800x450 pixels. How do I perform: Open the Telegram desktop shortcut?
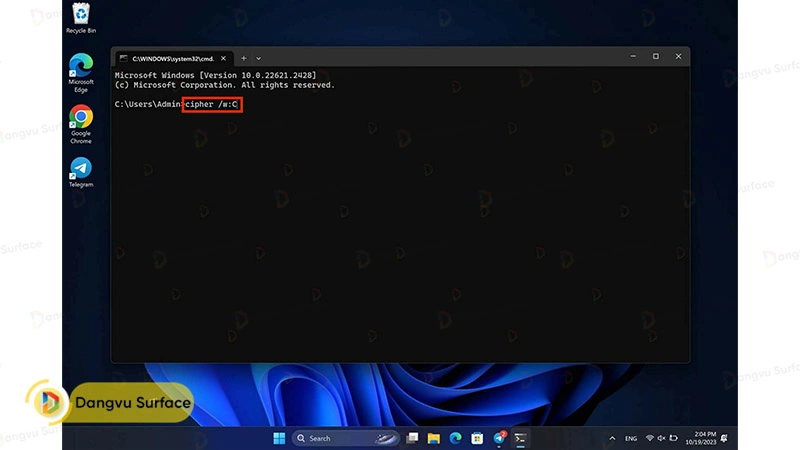(80, 170)
